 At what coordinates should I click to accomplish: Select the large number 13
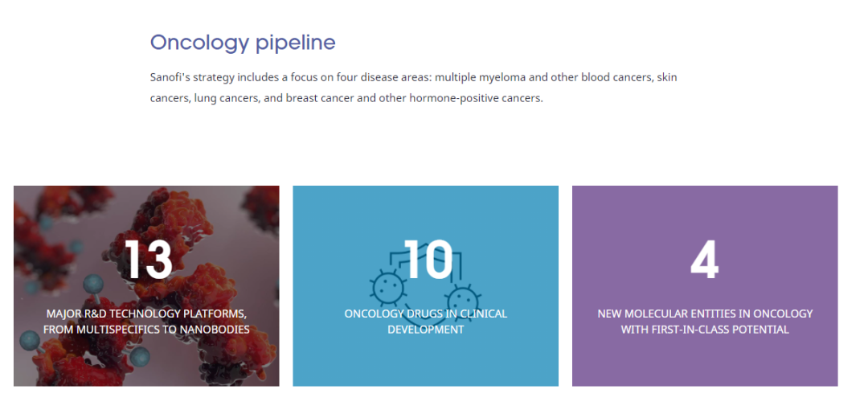[149, 259]
